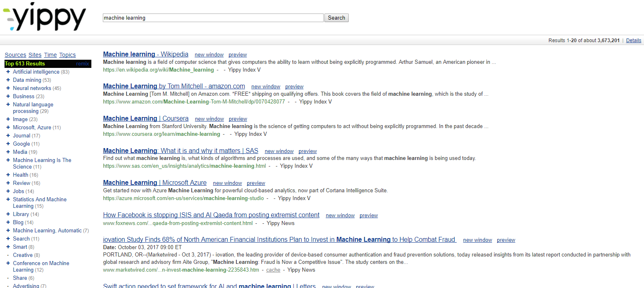The image size is (644, 288).
Task: Preview the Microsoft Azure result
Action: click(256, 183)
